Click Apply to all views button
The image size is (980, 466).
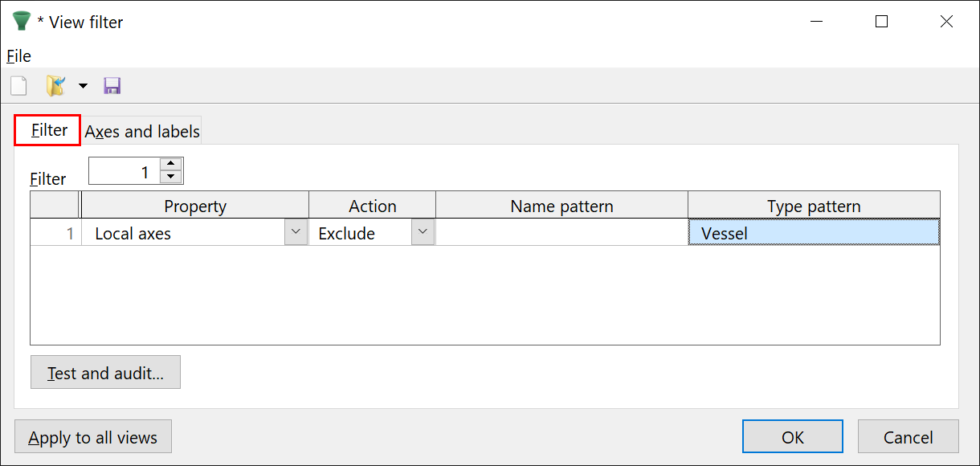pos(93,437)
